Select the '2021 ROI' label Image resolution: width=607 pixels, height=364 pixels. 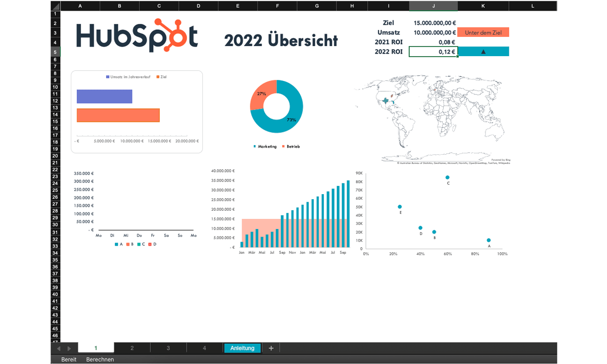click(x=388, y=42)
